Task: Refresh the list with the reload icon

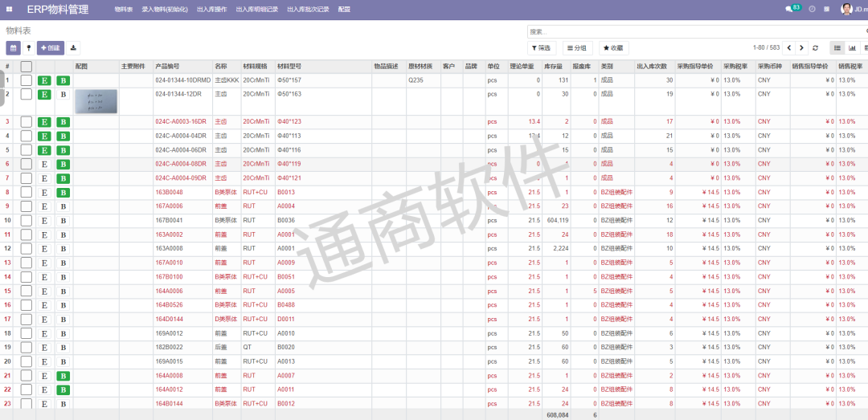Action: [816, 48]
